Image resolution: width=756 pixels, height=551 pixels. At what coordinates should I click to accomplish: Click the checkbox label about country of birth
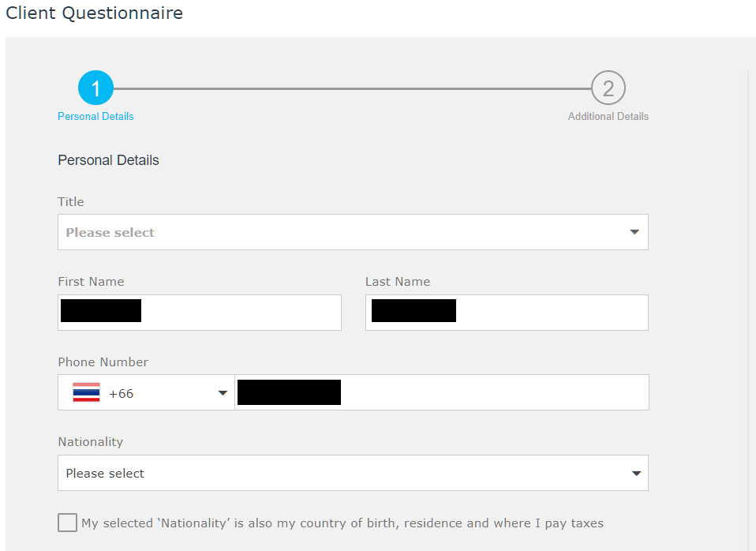(342, 523)
